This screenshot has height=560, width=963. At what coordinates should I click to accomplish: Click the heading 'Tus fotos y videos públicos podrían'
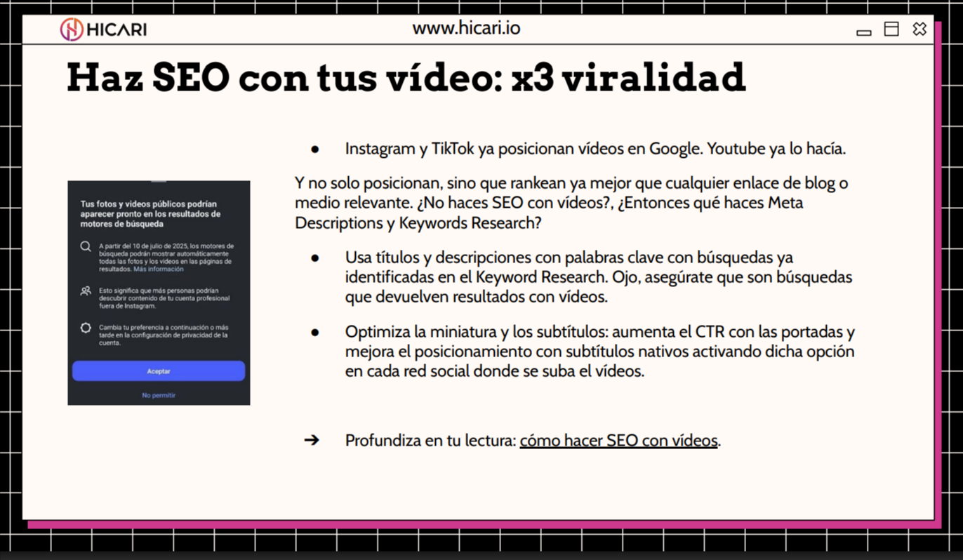[151, 214]
